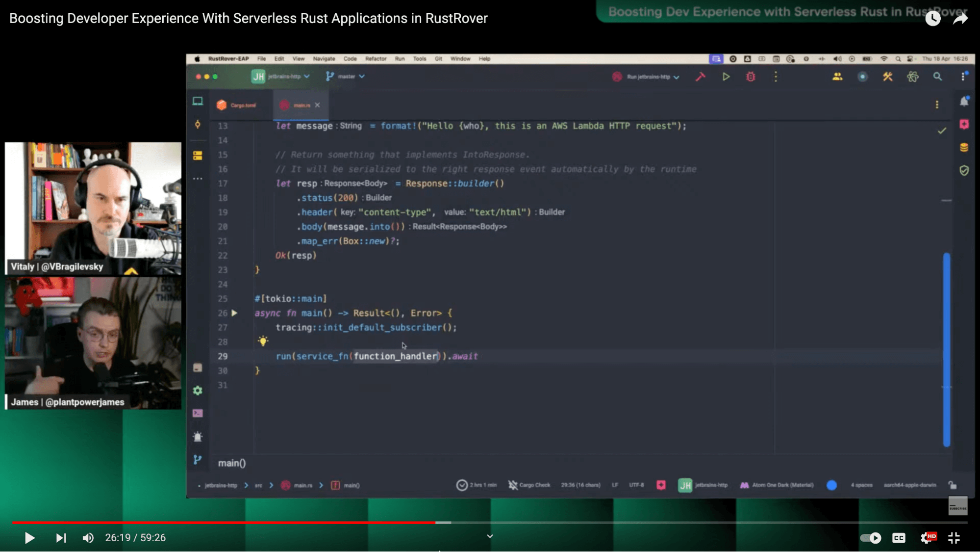Click the Share arrow icon

(x=960, y=18)
